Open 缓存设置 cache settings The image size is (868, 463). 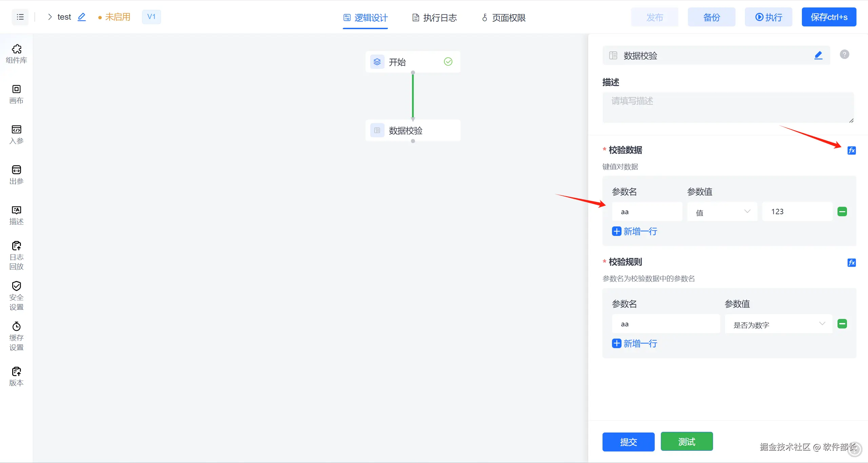click(x=16, y=336)
